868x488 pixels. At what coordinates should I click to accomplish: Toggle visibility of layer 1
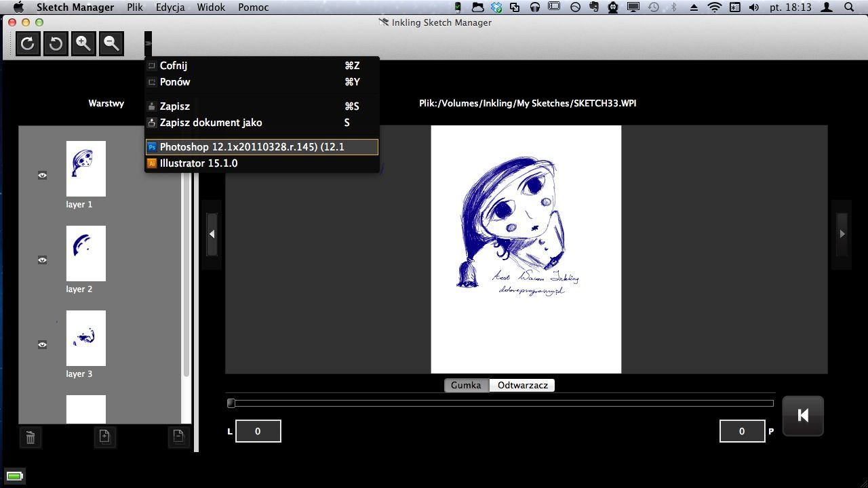pos(42,175)
